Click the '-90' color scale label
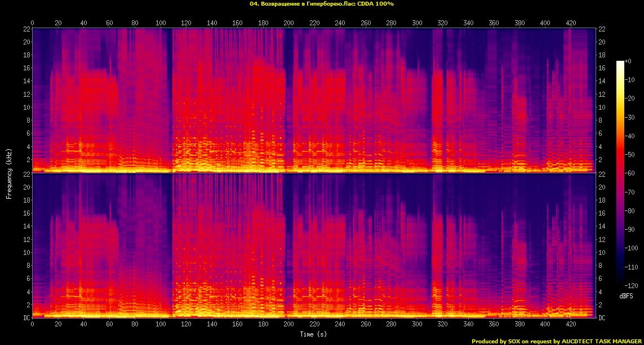The height and width of the screenshot is (345, 644). [629, 229]
